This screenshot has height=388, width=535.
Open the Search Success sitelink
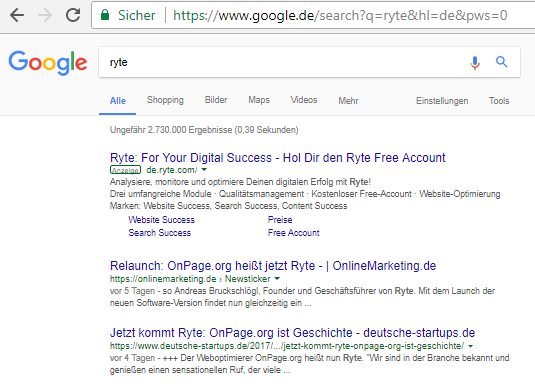coord(159,233)
